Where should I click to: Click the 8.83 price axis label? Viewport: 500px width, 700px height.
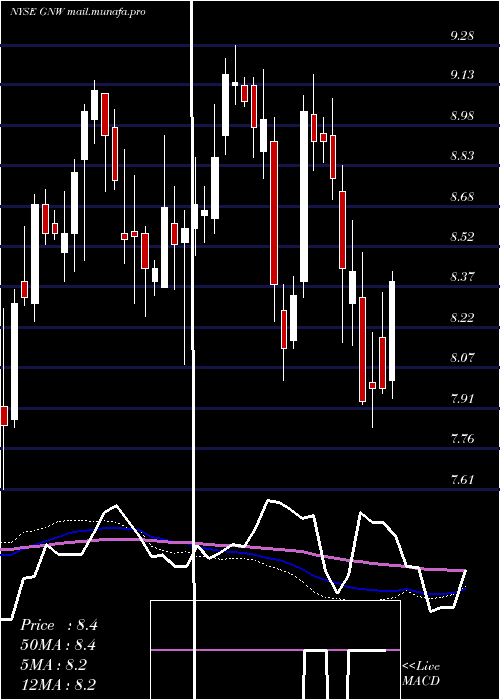click(462, 156)
